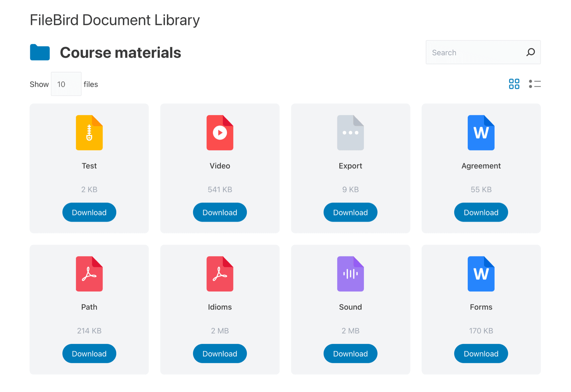
Task: Click the PDF icon for Idioms file
Action: click(x=220, y=274)
